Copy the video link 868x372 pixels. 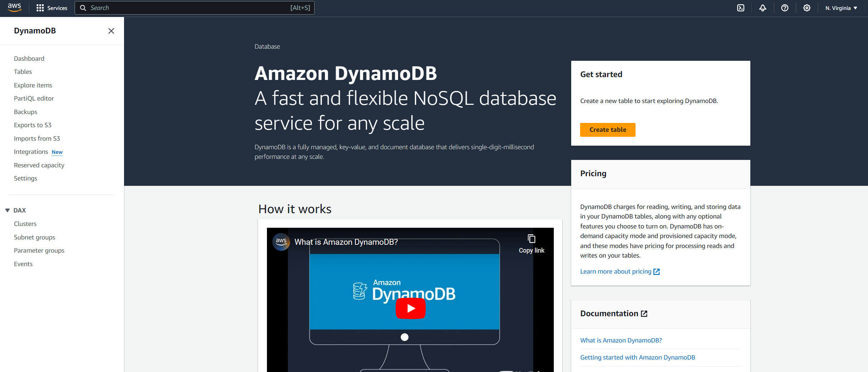(x=531, y=244)
